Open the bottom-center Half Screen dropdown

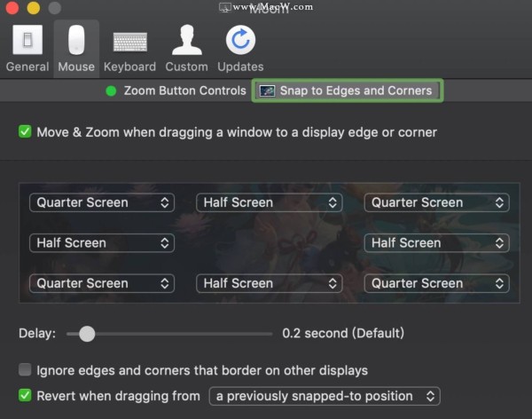(269, 283)
